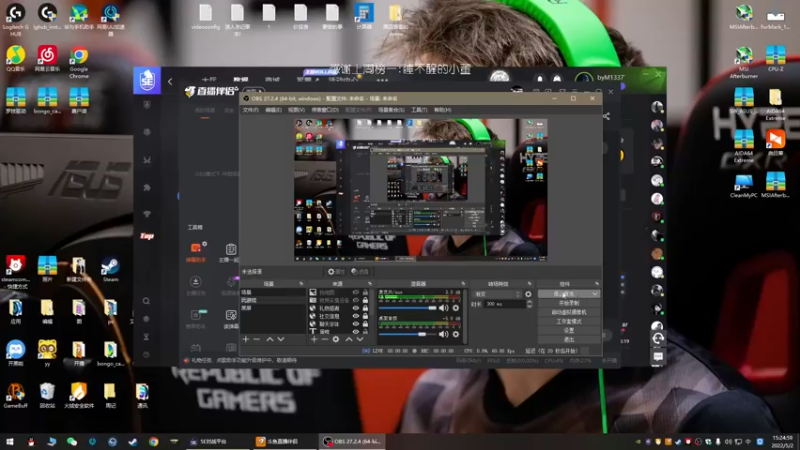
Task: Open 停靠窗口(D) menu in OBS
Action: pyautogui.click(x=325, y=110)
